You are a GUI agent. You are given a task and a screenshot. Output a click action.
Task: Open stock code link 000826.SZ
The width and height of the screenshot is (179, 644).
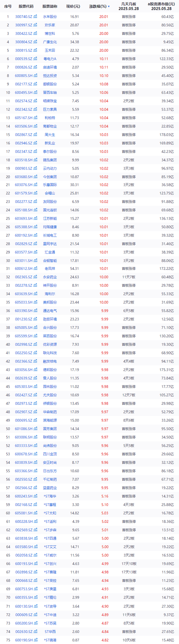click(x=24, y=67)
